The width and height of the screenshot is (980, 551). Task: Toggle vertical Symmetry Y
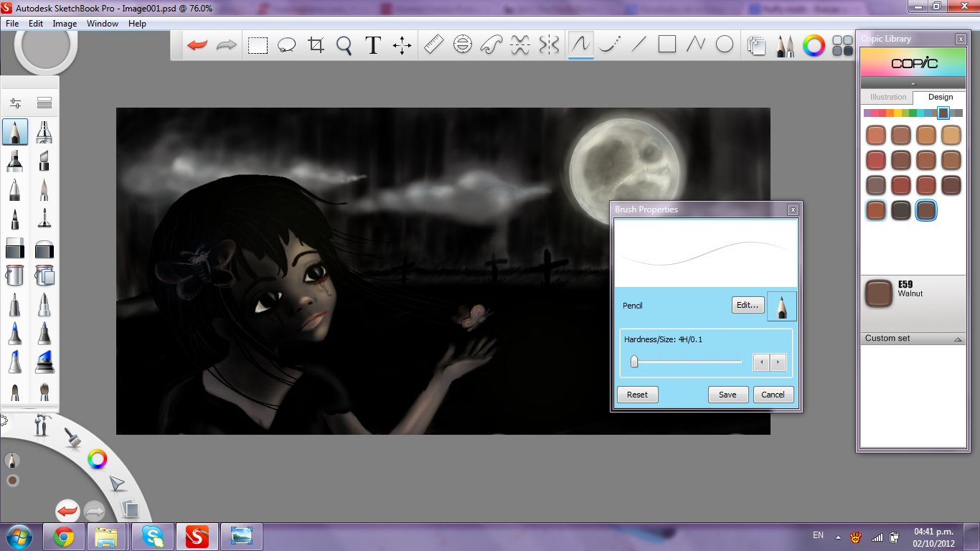click(x=549, y=45)
